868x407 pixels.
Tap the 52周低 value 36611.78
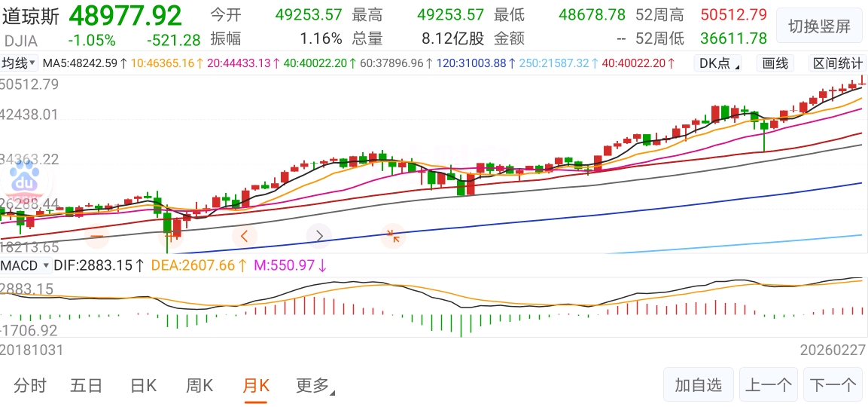pos(733,38)
